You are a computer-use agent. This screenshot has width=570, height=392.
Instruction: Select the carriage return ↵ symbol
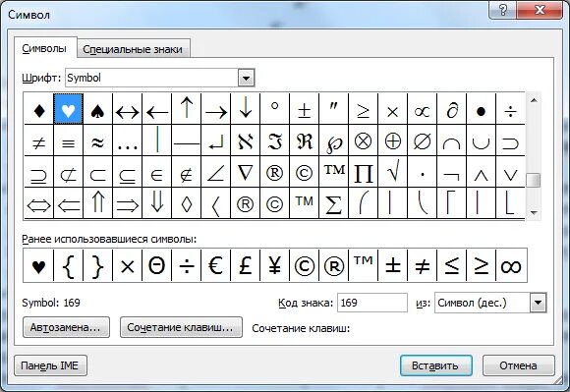[x=216, y=140]
